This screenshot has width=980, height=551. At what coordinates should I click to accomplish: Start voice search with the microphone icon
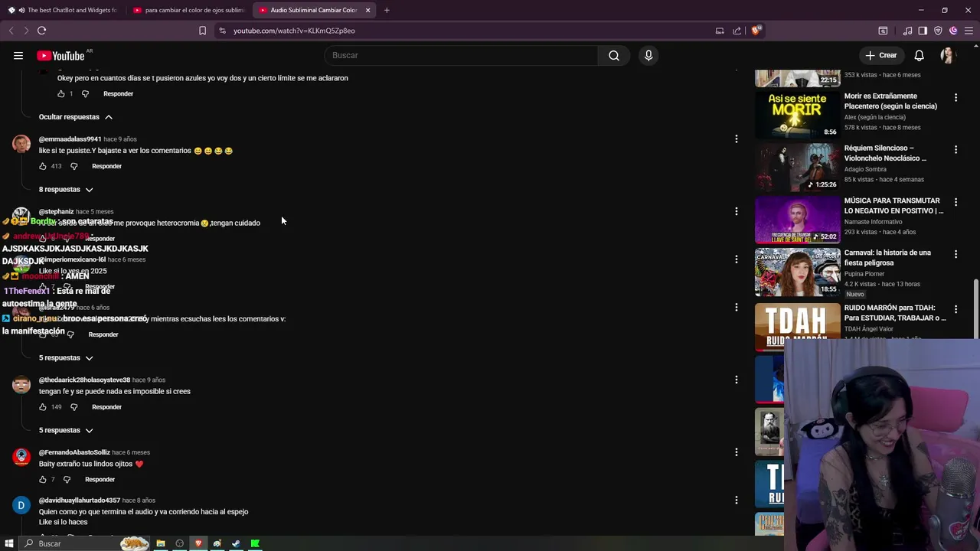[x=648, y=55]
